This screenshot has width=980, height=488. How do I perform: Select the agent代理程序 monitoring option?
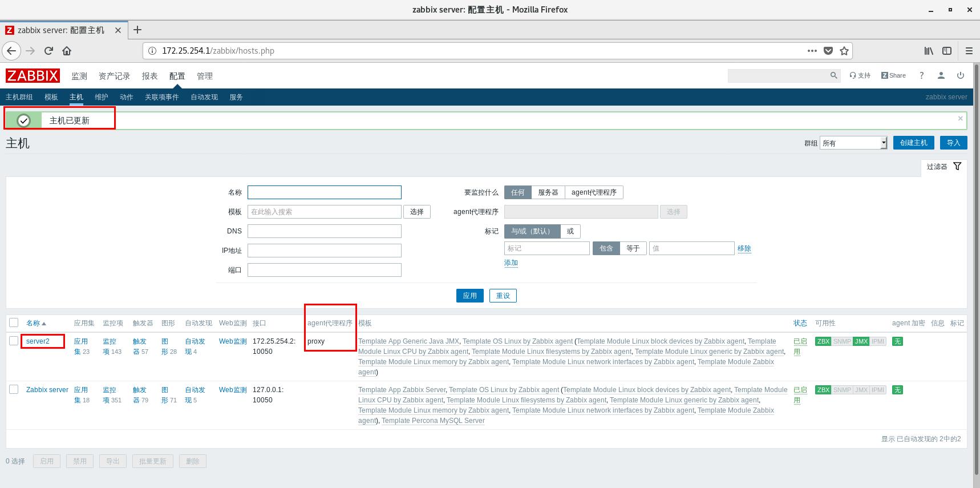point(594,192)
